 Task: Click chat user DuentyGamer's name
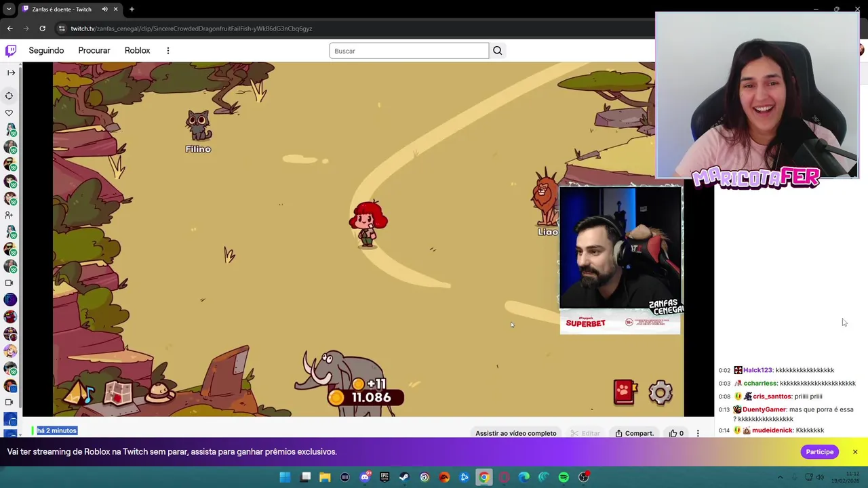tap(764, 409)
